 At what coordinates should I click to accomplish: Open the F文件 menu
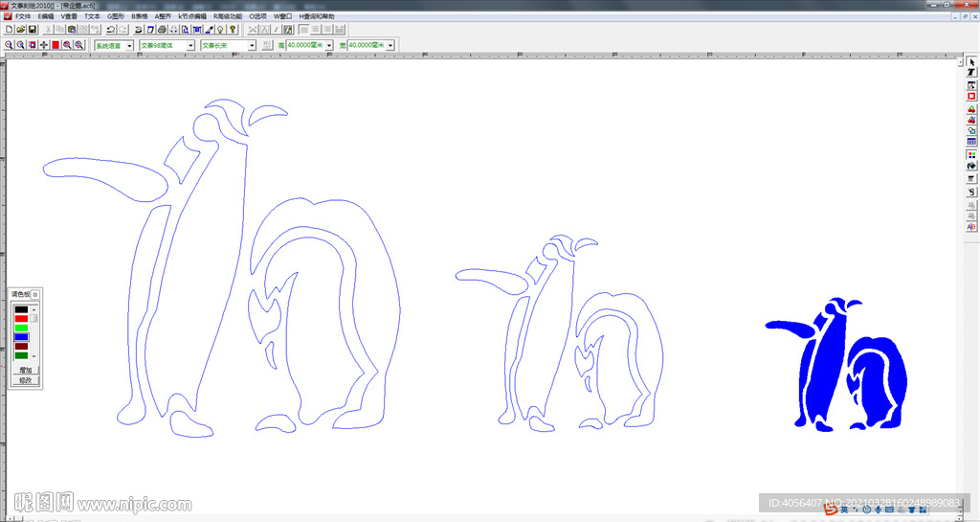23,16
